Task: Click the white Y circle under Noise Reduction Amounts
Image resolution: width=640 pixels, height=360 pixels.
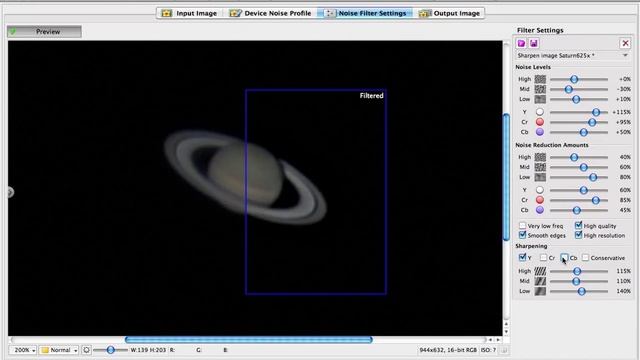Action: point(540,190)
